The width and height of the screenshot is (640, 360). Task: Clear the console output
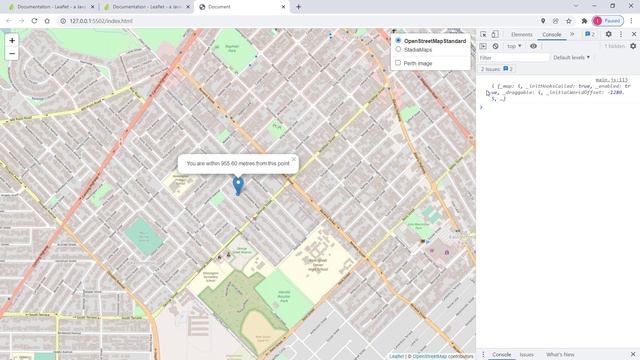495,46
